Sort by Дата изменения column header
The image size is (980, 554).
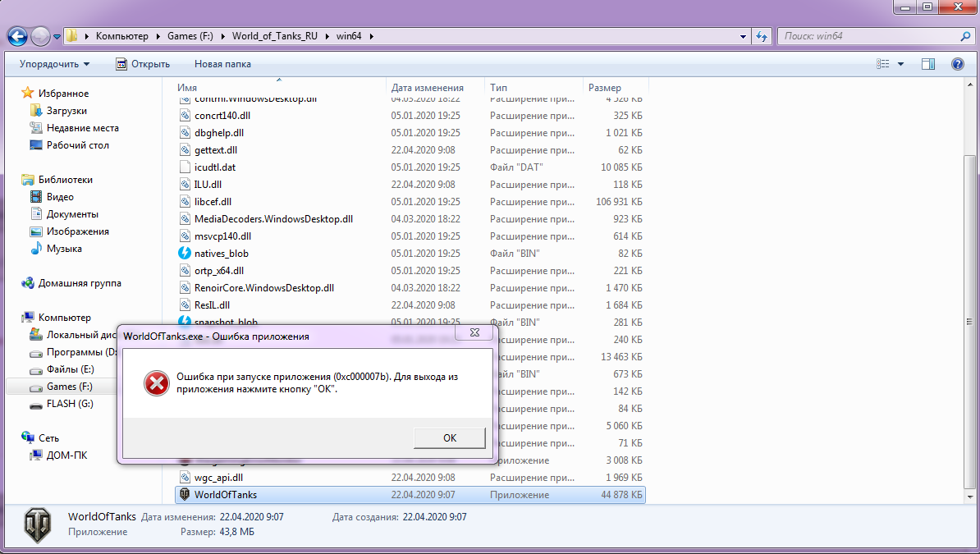pyautogui.click(x=436, y=88)
